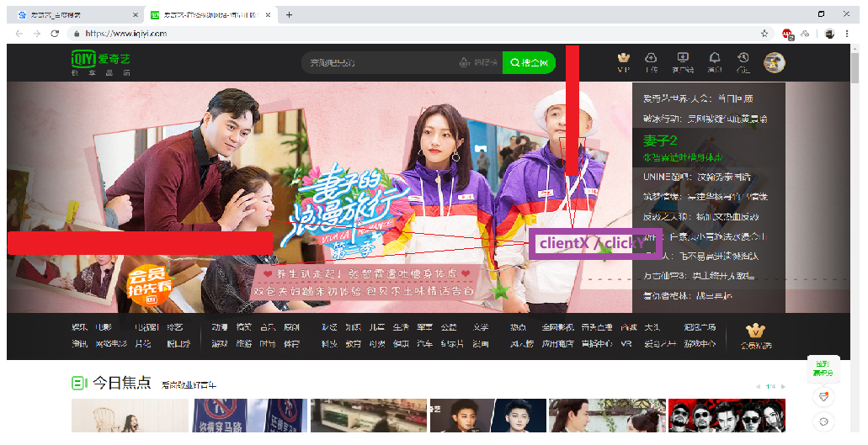Select the 妻子2 highlighted banner entry
868x445 pixels.
tap(709, 147)
